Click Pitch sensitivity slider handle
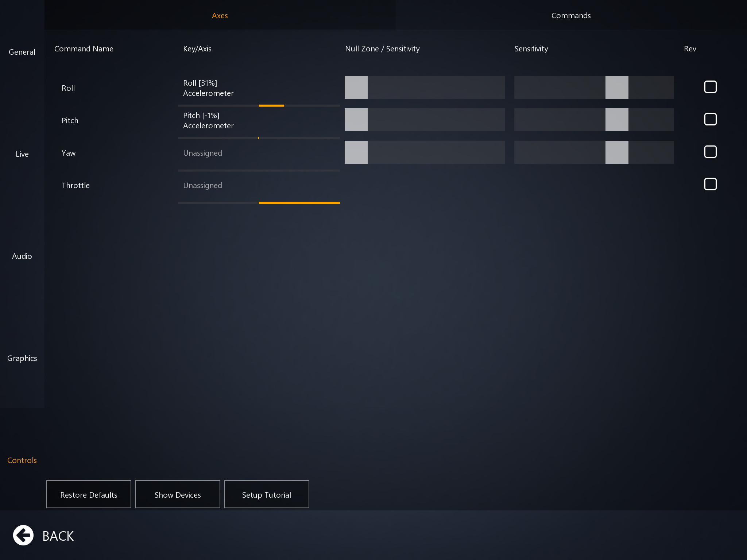The image size is (747, 560). coord(617,120)
